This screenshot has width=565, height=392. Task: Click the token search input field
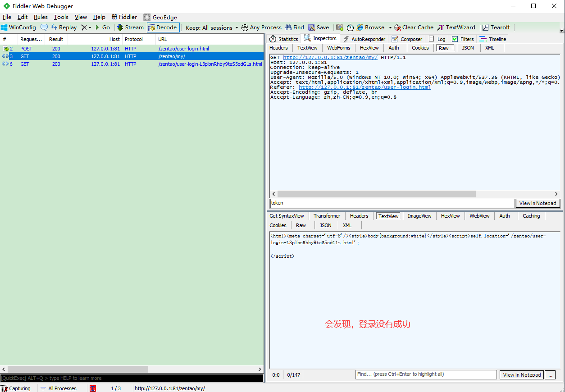pos(392,203)
